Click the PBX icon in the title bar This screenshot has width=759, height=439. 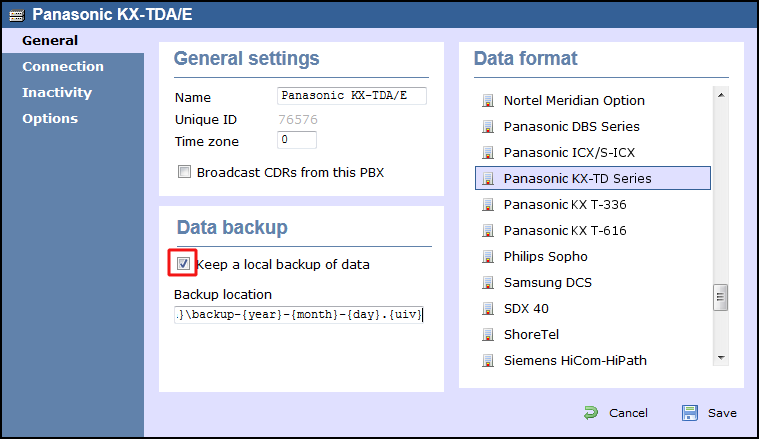16,15
